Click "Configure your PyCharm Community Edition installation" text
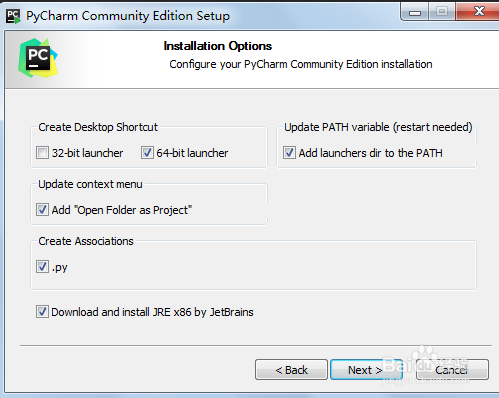This screenshot has width=499, height=398. point(301,64)
